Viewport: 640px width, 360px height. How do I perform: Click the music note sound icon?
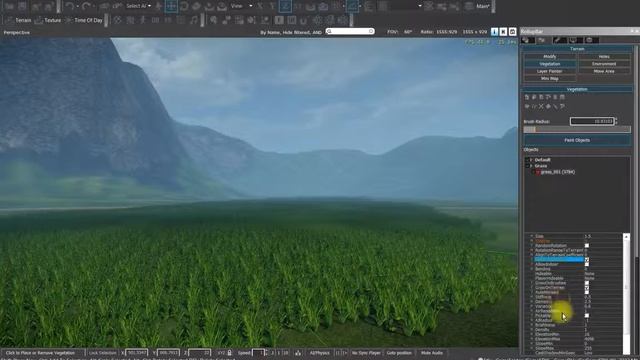pos(194,20)
